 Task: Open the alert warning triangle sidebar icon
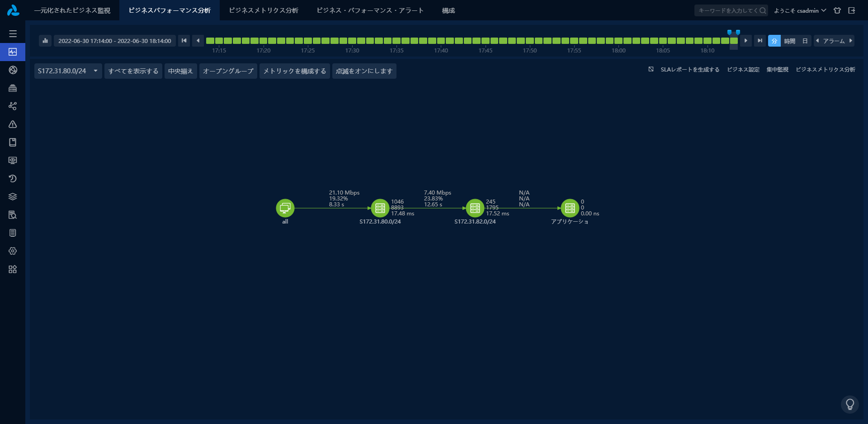tap(13, 124)
